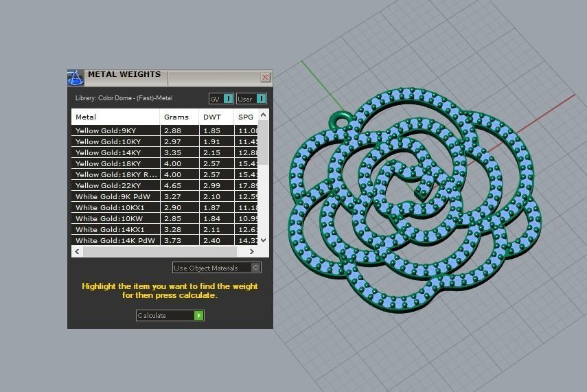The width and height of the screenshot is (587, 392).
Task: Select the rose pendant model in viewport
Action: click(x=415, y=199)
